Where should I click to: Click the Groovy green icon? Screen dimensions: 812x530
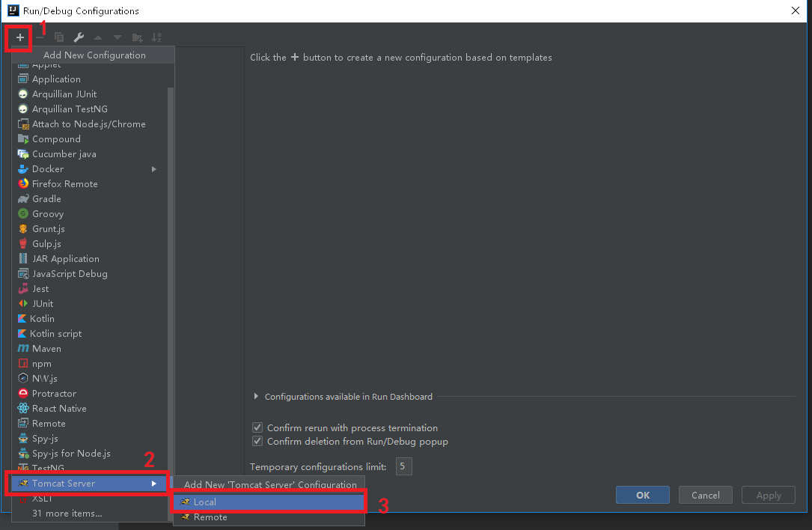(x=22, y=213)
